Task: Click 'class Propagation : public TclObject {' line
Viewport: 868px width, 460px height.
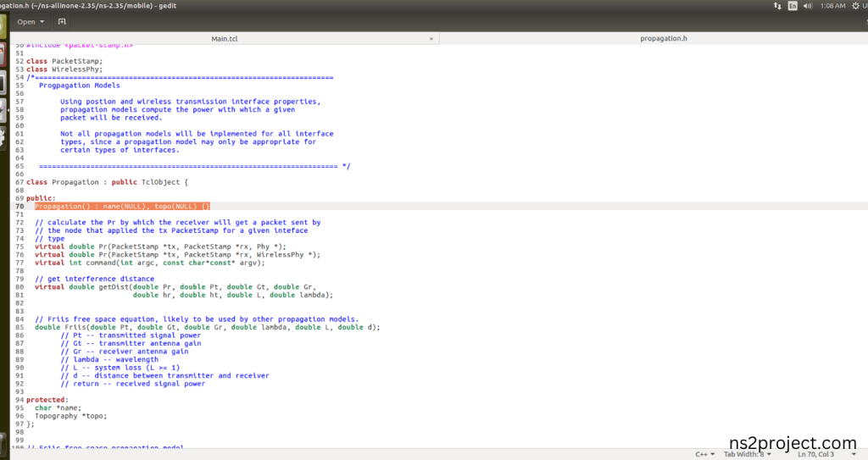Action: [x=107, y=182]
